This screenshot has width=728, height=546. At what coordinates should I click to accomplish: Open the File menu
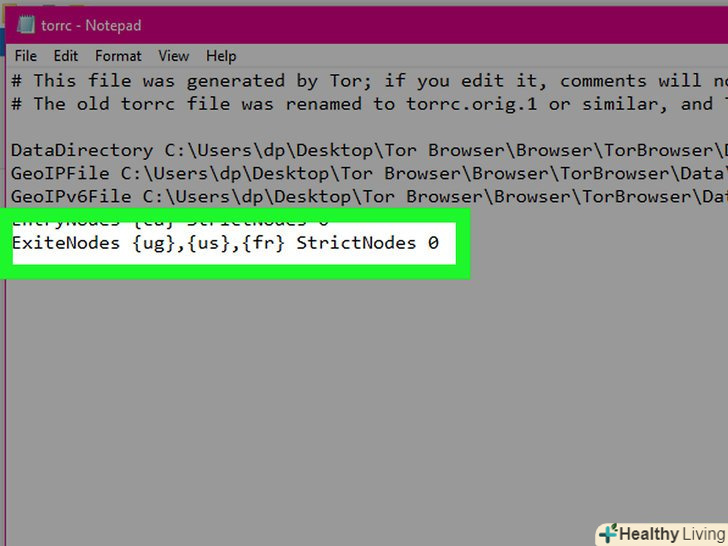[26, 56]
